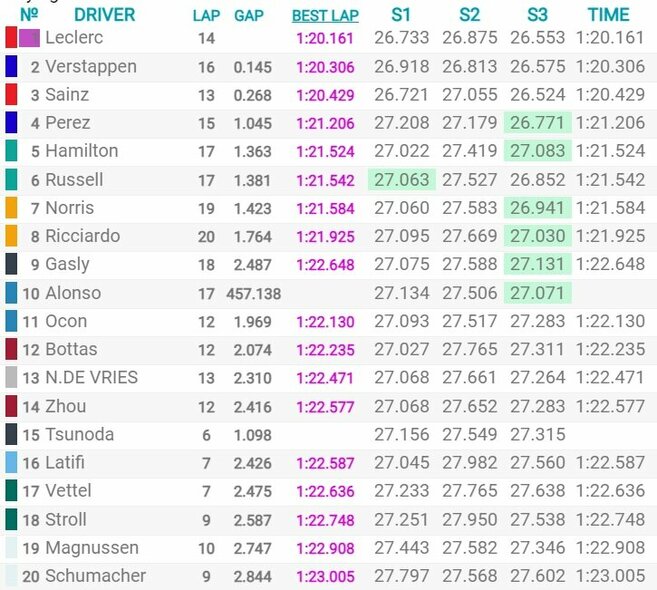Click the BEST LAP column header link
The height and width of the screenshot is (590, 657).
coord(326,16)
